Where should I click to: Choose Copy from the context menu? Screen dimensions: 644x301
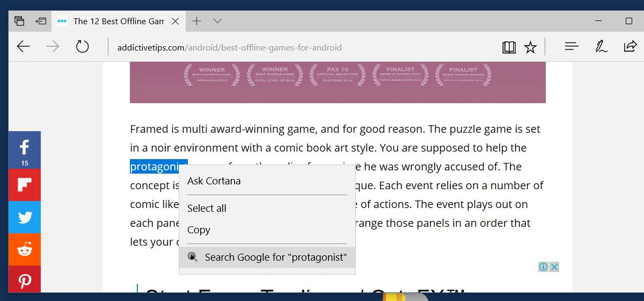[x=199, y=230]
